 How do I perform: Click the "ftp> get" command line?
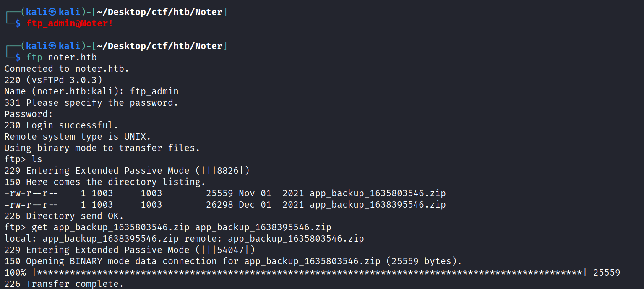[168, 227]
